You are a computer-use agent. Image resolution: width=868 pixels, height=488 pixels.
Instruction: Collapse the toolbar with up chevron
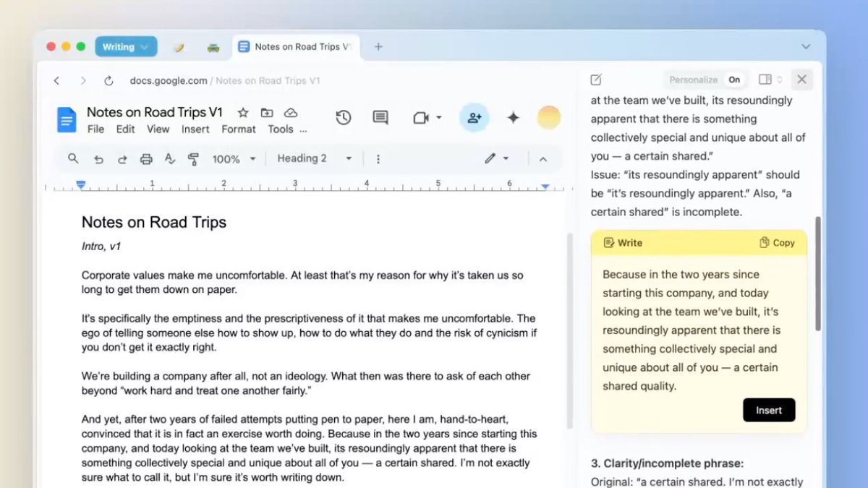click(x=543, y=159)
